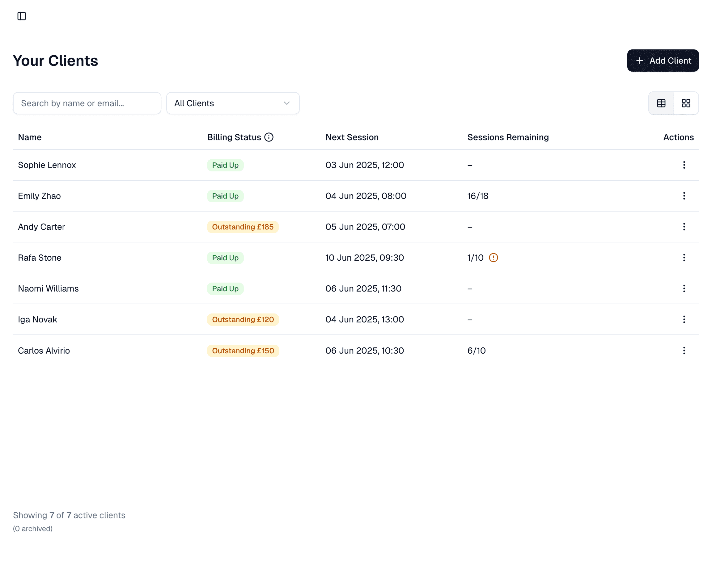This screenshot has width=712, height=588.
Task: Click the chevron in All Clients dropdown
Action: 287,103
